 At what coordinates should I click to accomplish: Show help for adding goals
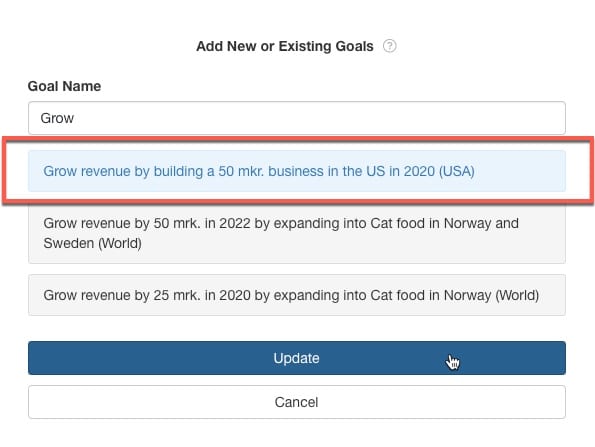click(x=389, y=46)
